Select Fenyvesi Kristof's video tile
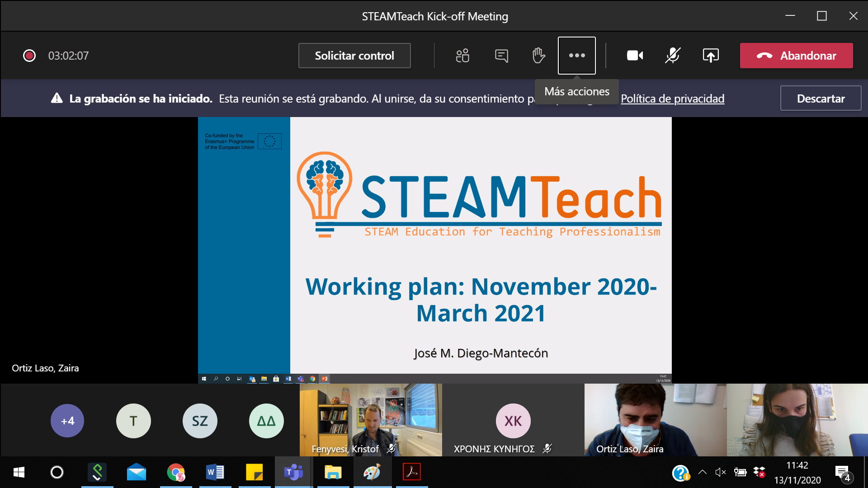This screenshot has width=868, height=488. click(371, 419)
